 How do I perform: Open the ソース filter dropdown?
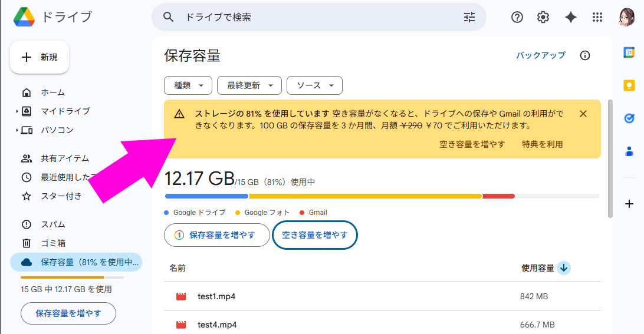(314, 85)
